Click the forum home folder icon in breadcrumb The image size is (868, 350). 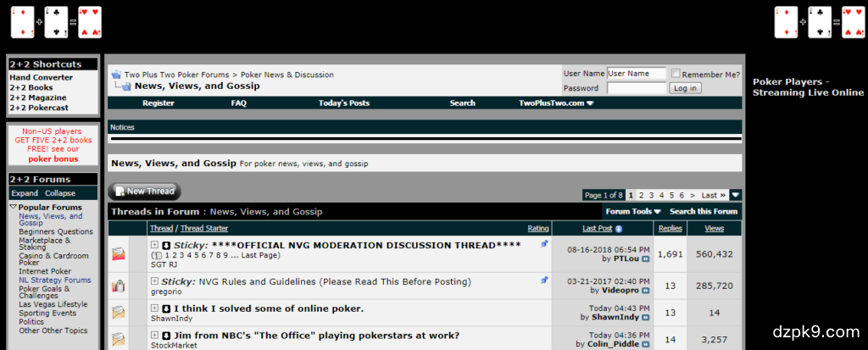(x=116, y=75)
